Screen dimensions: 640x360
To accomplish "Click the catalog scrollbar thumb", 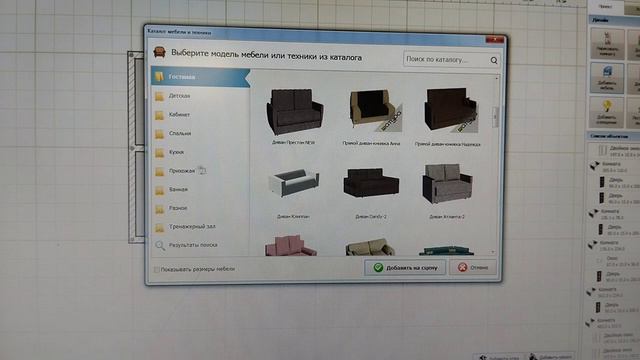I will [x=496, y=117].
